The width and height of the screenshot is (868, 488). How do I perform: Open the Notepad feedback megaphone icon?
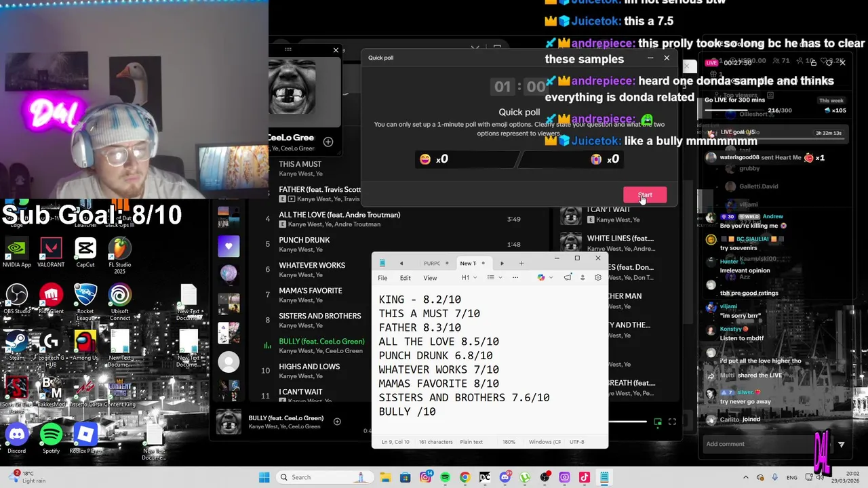click(x=567, y=277)
